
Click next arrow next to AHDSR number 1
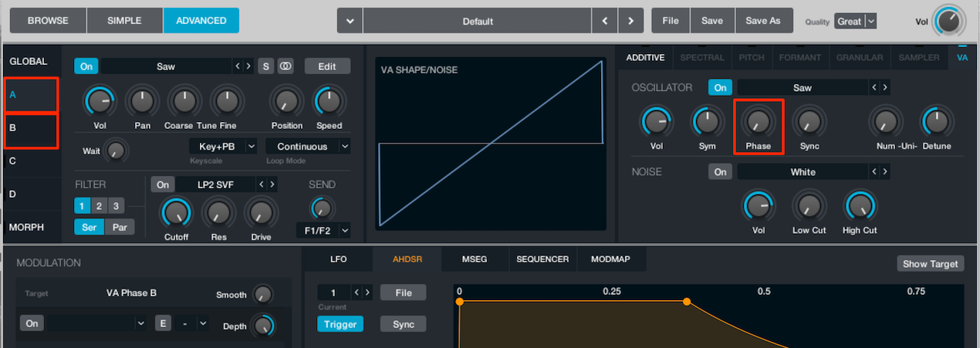point(367,292)
